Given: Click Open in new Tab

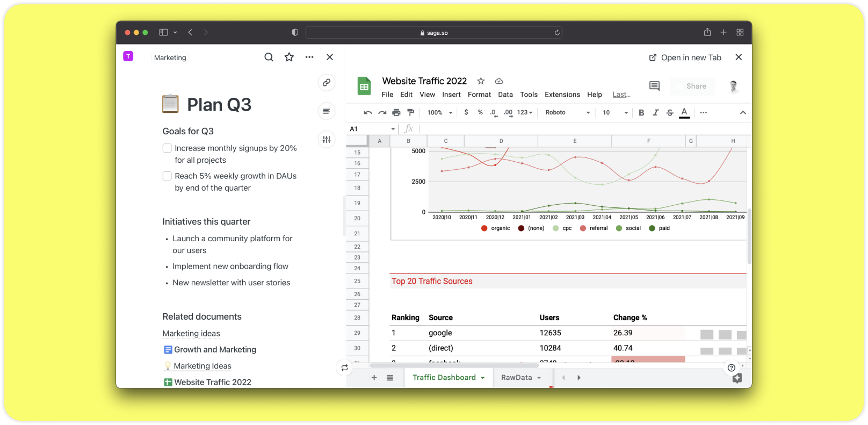Looking at the screenshot, I should (x=685, y=57).
